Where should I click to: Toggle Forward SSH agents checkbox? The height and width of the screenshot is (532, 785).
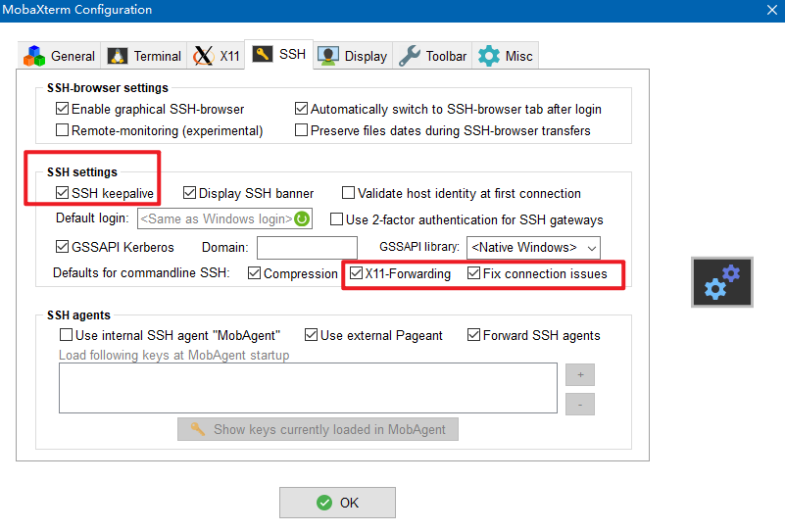pos(473,335)
